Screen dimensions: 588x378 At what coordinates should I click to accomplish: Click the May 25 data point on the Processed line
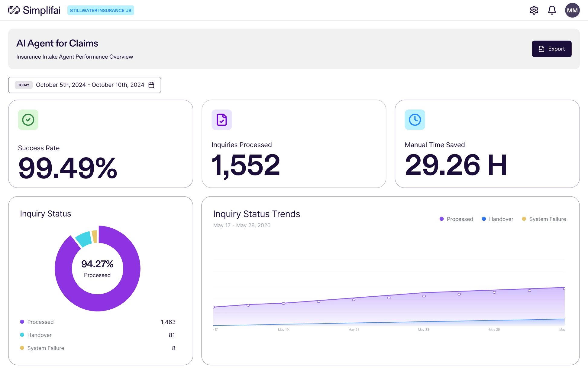coord(494,292)
